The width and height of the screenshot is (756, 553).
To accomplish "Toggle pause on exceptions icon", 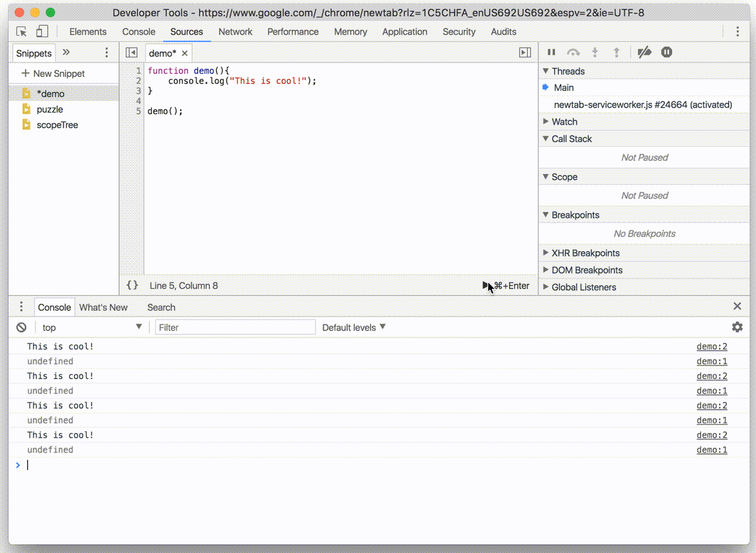I will (x=667, y=53).
